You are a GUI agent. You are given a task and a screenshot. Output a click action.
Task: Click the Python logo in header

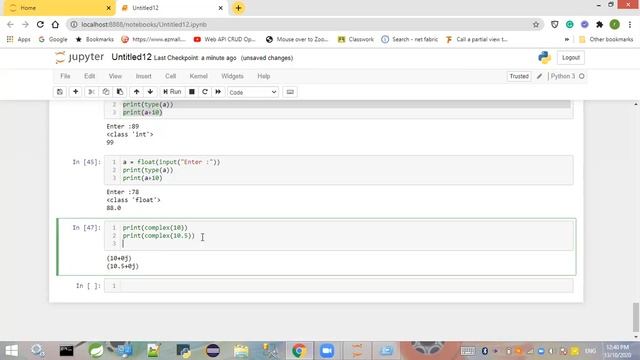(544, 58)
